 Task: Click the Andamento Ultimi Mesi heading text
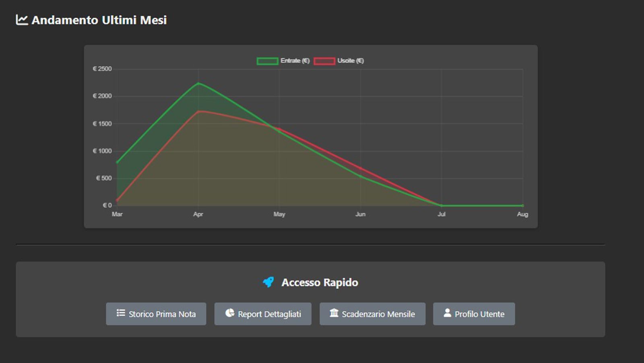pos(99,20)
